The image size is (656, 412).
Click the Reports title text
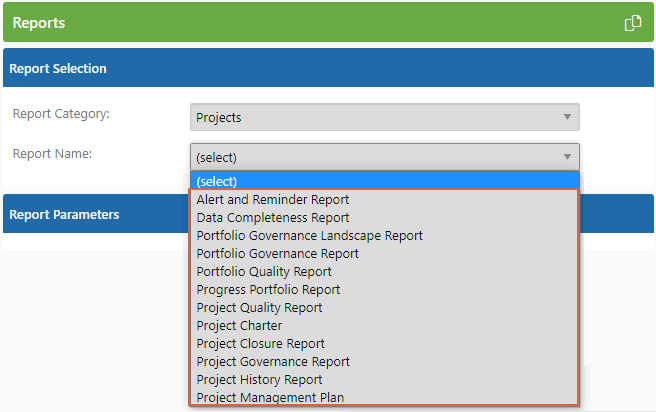coord(39,23)
